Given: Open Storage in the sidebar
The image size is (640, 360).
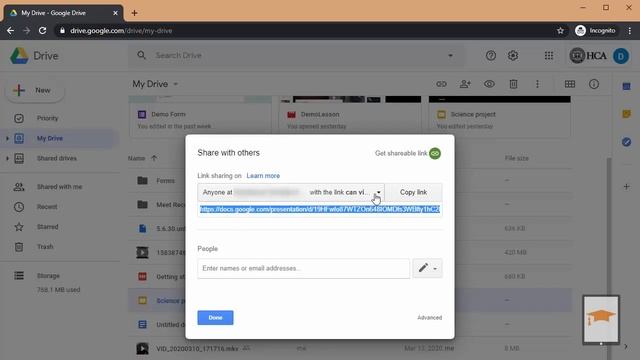Looking at the screenshot, I should pos(48,276).
